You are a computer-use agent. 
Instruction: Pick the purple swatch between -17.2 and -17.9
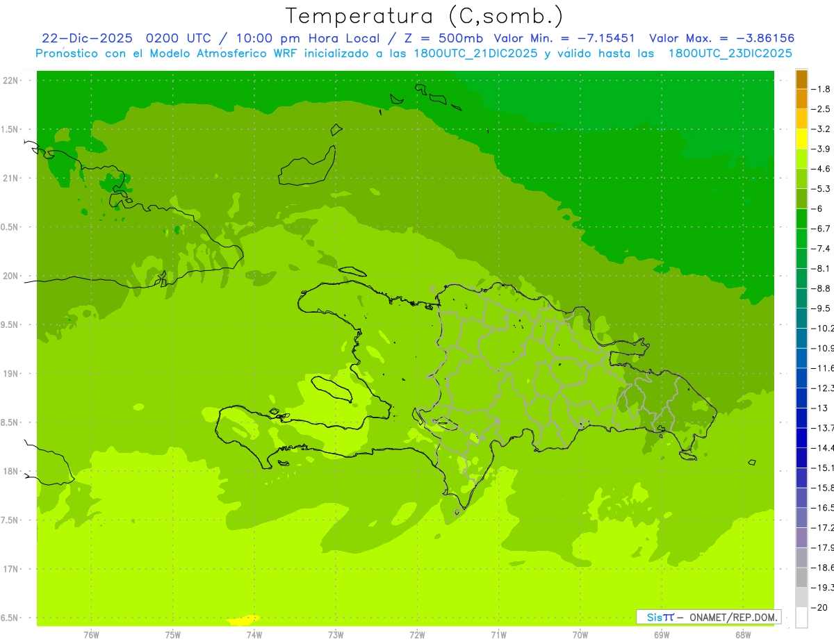(801, 538)
